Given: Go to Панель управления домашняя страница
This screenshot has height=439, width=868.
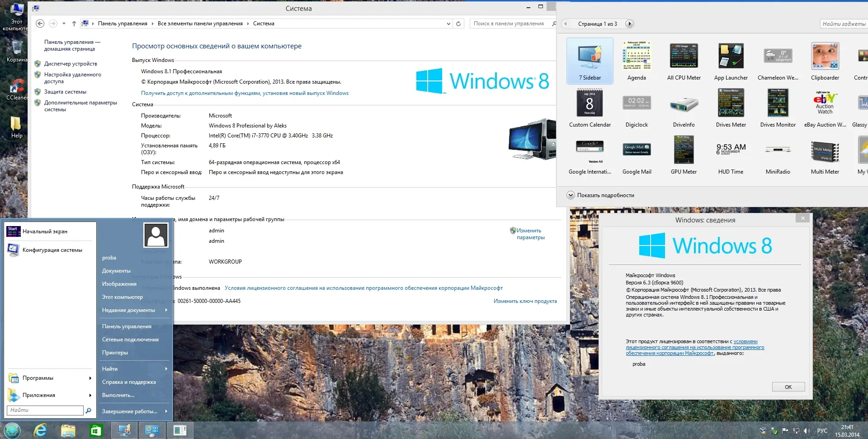Looking at the screenshot, I should click(x=72, y=45).
